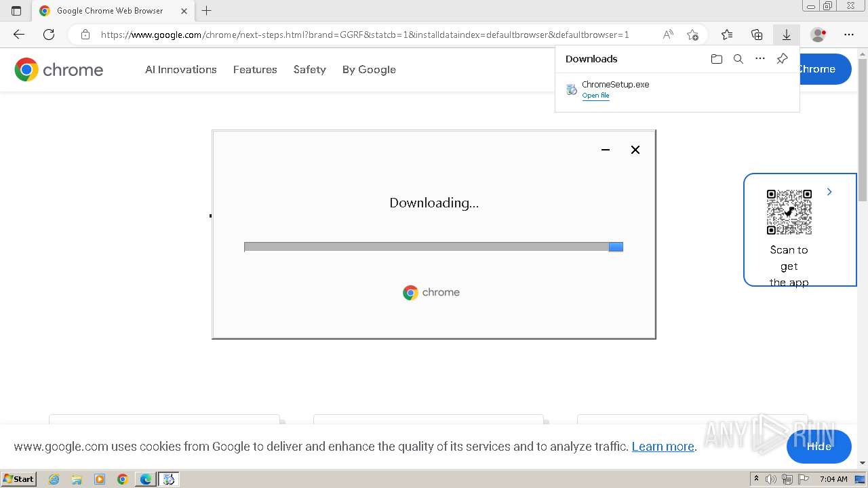
Task: Open the Safety menu item
Action: (310, 69)
